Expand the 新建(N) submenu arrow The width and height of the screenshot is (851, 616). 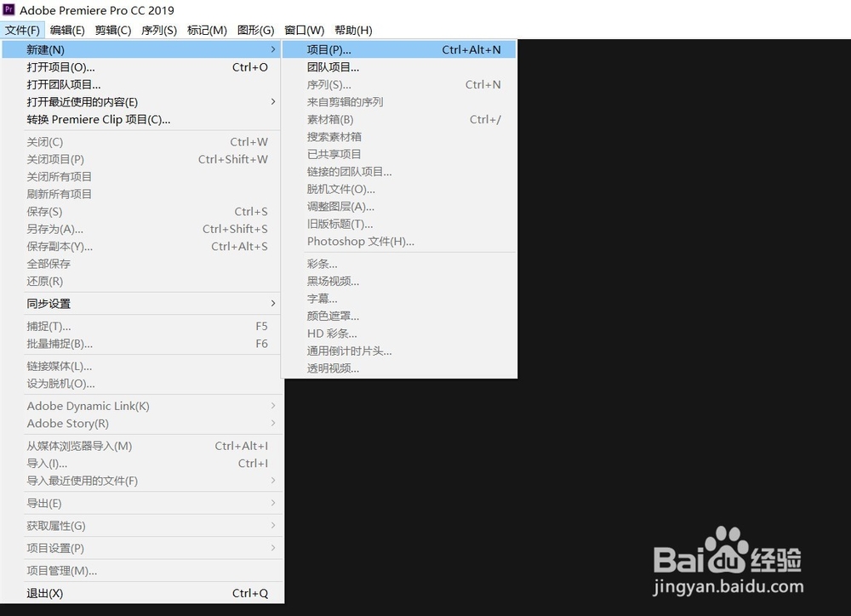[273, 49]
